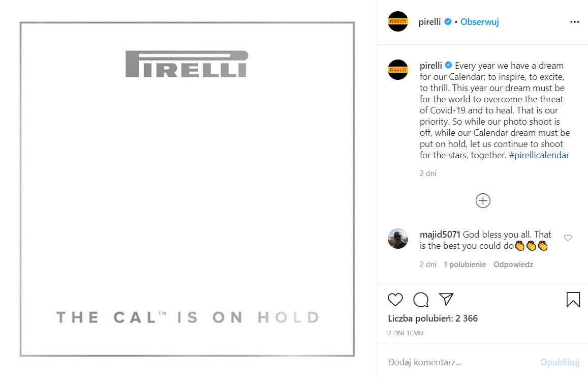The width and height of the screenshot is (588, 377).
Task: Open the majid5071 username link
Action: point(440,235)
